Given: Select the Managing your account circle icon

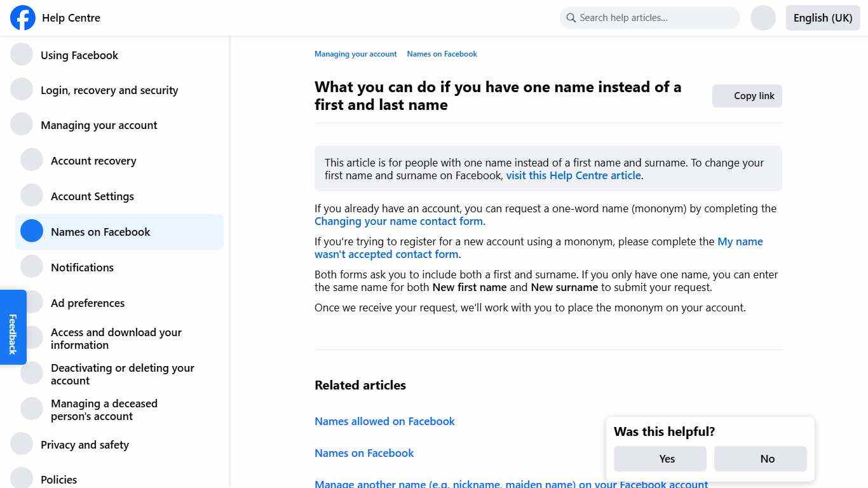Looking at the screenshot, I should (22, 124).
